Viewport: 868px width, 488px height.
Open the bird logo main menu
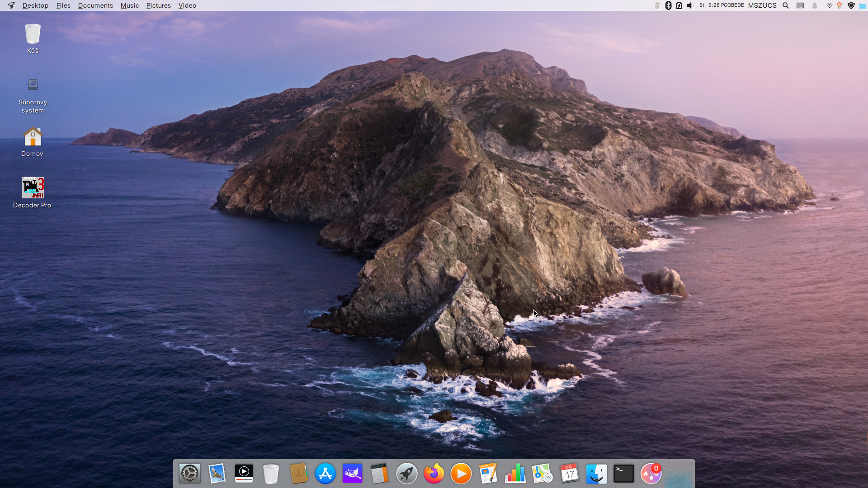pos(11,5)
